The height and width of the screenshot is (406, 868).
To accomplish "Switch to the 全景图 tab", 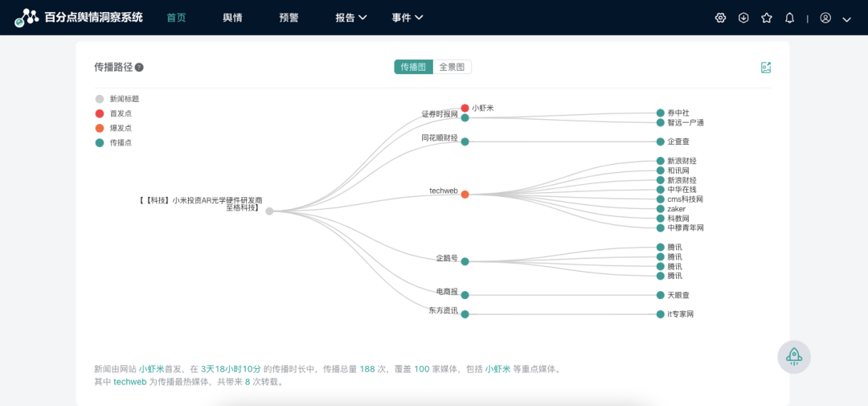I will (452, 67).
